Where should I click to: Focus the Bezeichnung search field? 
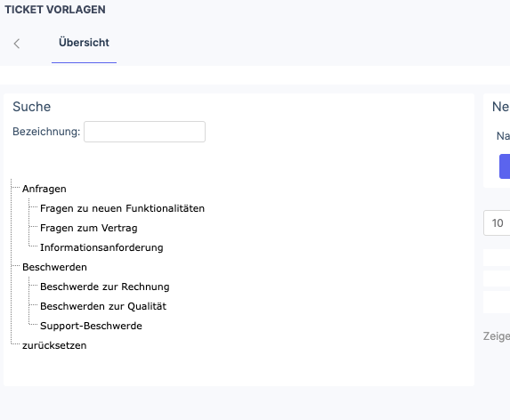point(144,132)
